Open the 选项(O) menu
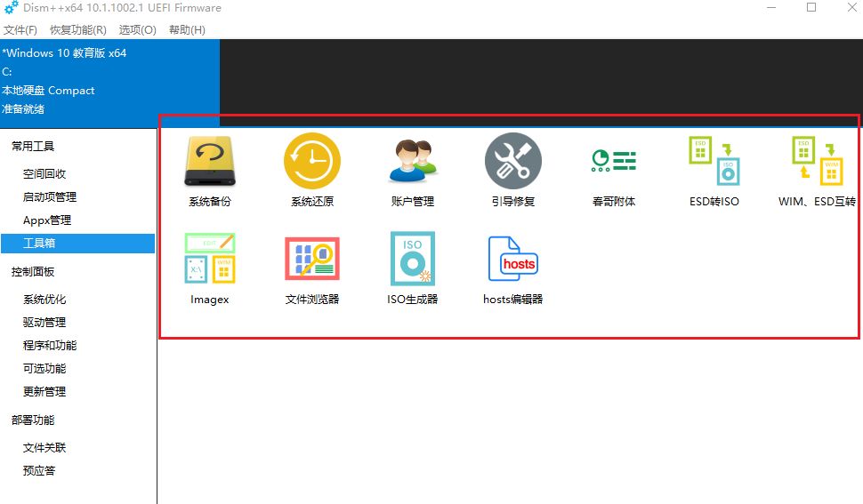Screen dimensions: 863x504 (x=138, y=29)
